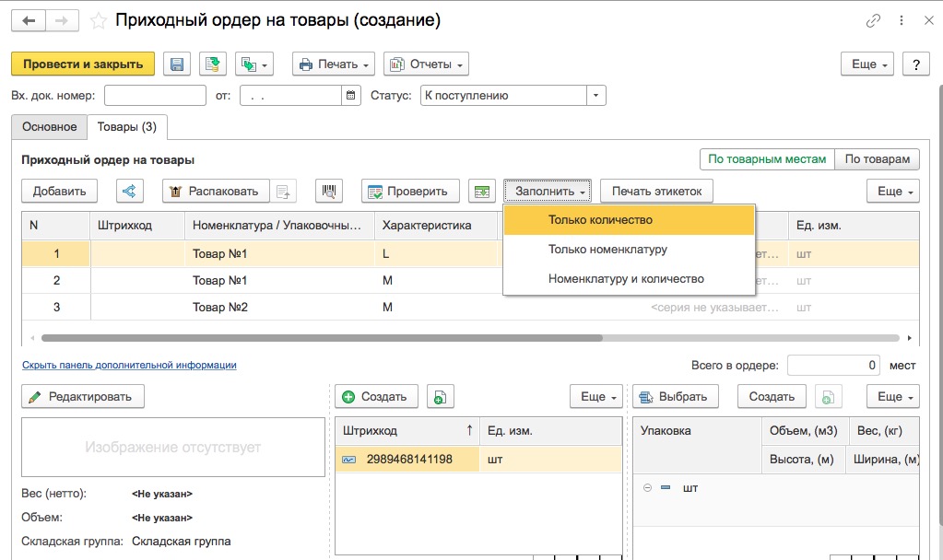This screenshot has width=943, height=560.
Task: Sort by the barcode panel Штрихкод header
Action: 407,430
